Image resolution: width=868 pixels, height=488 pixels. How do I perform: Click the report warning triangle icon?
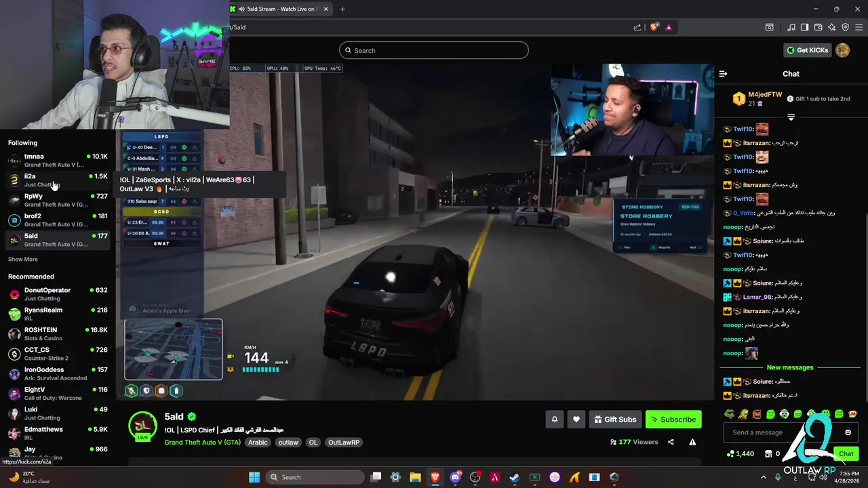coord(692,442)
